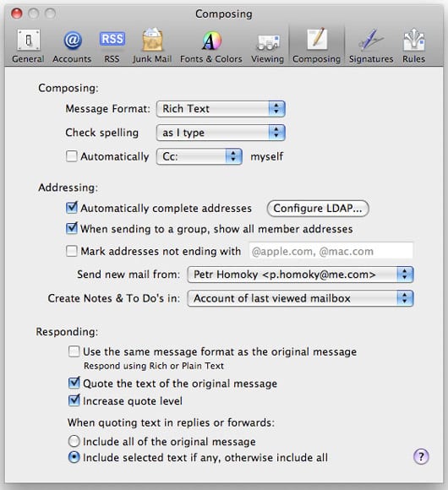Open Create Notes & To Do's in dropdown

(300, 298)
